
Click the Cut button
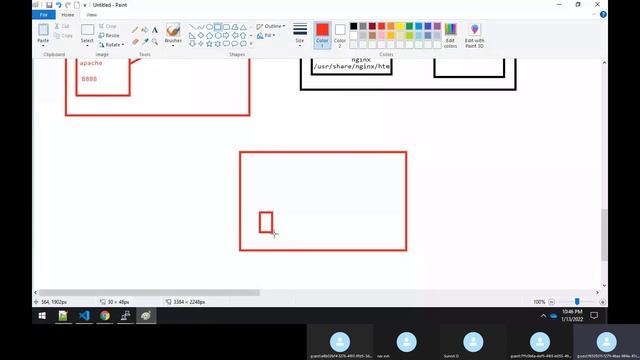(x=62, y=26)
